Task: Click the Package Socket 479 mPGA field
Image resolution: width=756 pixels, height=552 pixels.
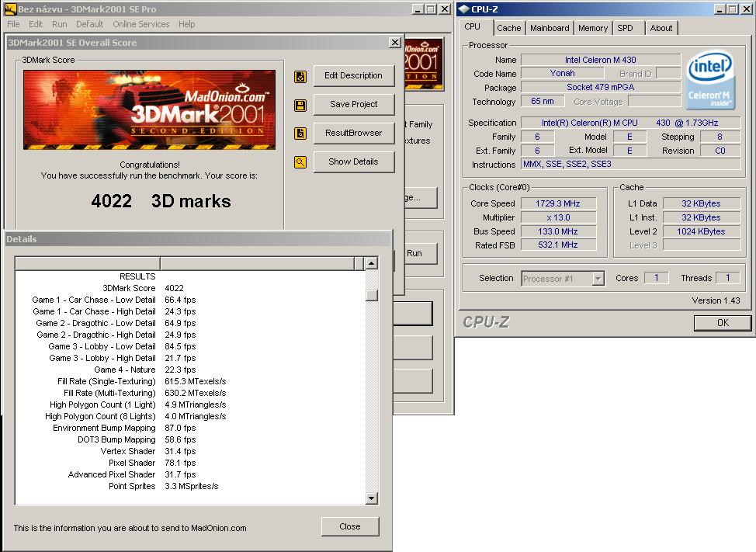Action: click(601, 87)
